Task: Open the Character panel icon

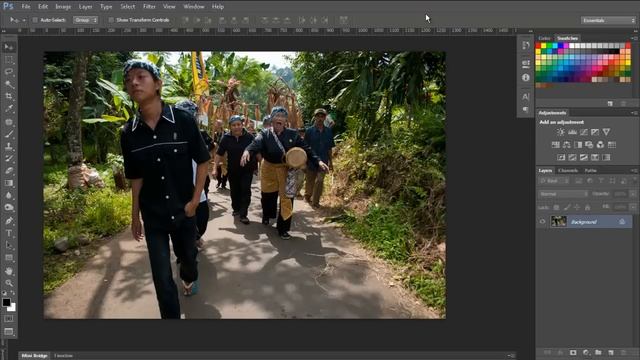Action: pos(526,97)
